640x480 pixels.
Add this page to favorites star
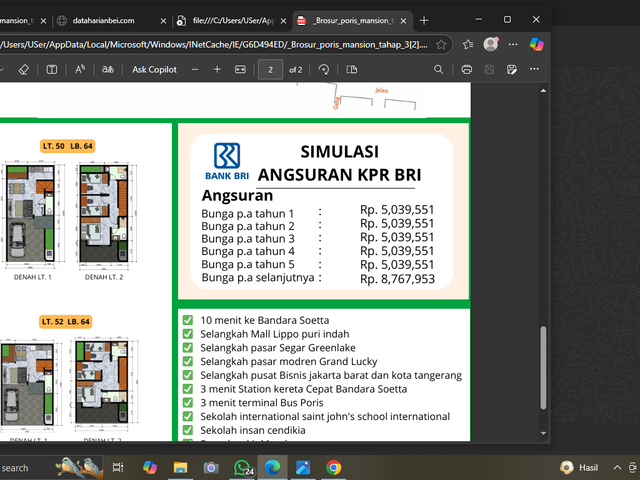[441, 44]
